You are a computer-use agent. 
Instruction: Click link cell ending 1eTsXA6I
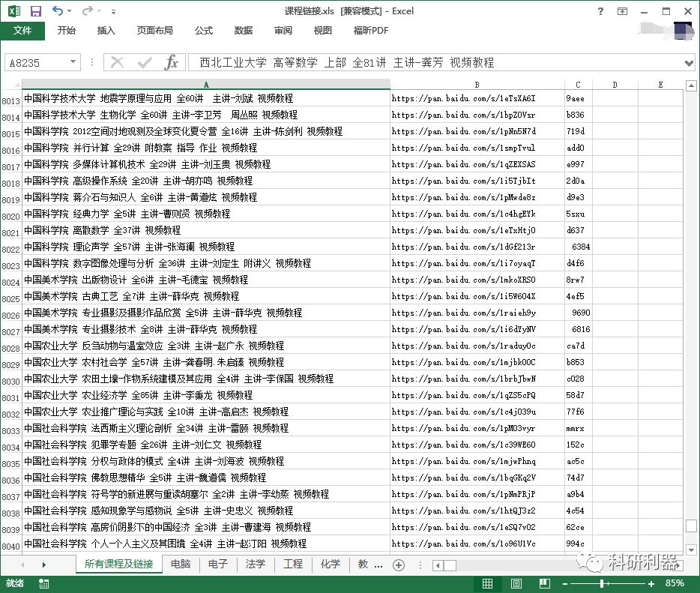pyautogui.click(x=477, y=98)
